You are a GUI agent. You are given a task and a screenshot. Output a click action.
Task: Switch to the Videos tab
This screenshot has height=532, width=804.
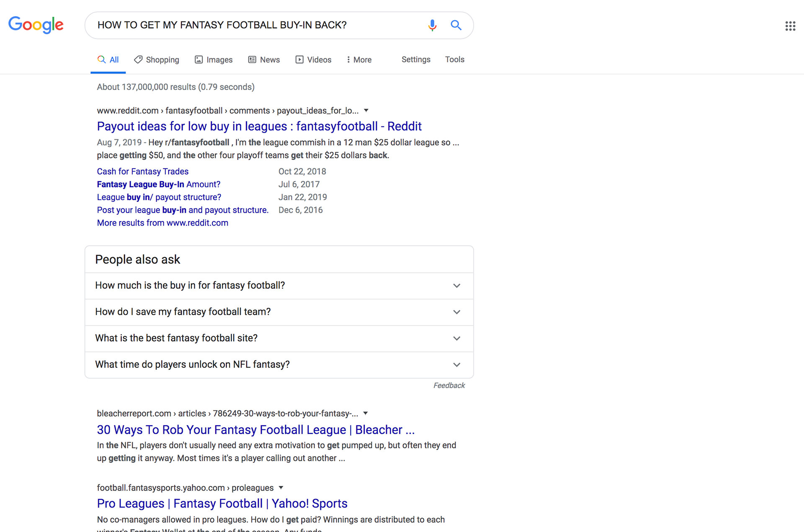pyautogui.click(x=313, y=60)
